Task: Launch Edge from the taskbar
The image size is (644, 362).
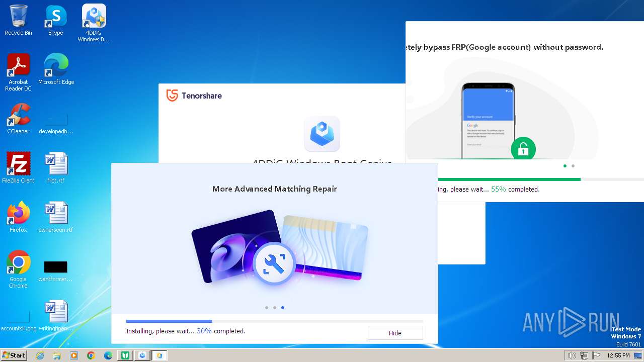Action: pyautogui.click(x=108, y=355)
